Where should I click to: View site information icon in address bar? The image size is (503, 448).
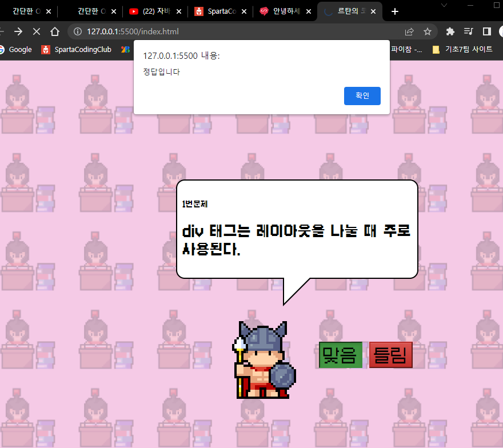pyautogui.click(x=78, y=31)
